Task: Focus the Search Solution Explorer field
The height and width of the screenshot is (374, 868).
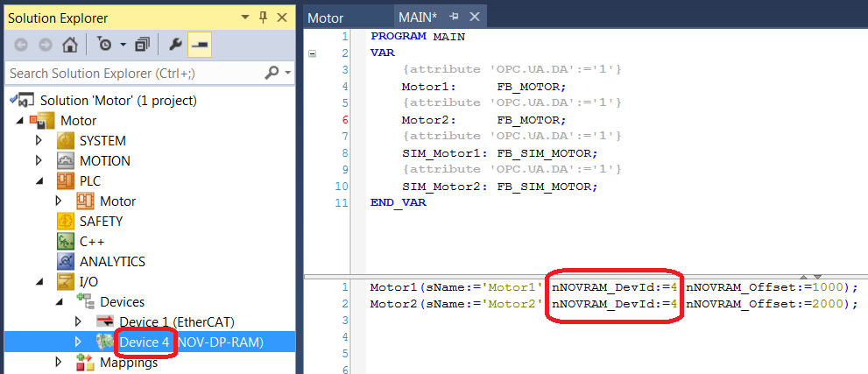Action: point(131,73)
